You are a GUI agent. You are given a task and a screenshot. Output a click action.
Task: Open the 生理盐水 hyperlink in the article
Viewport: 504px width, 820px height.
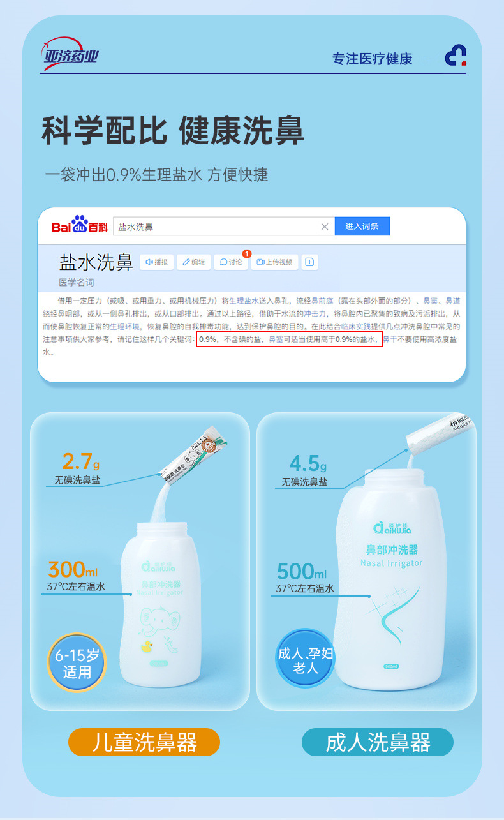[244, 301]
